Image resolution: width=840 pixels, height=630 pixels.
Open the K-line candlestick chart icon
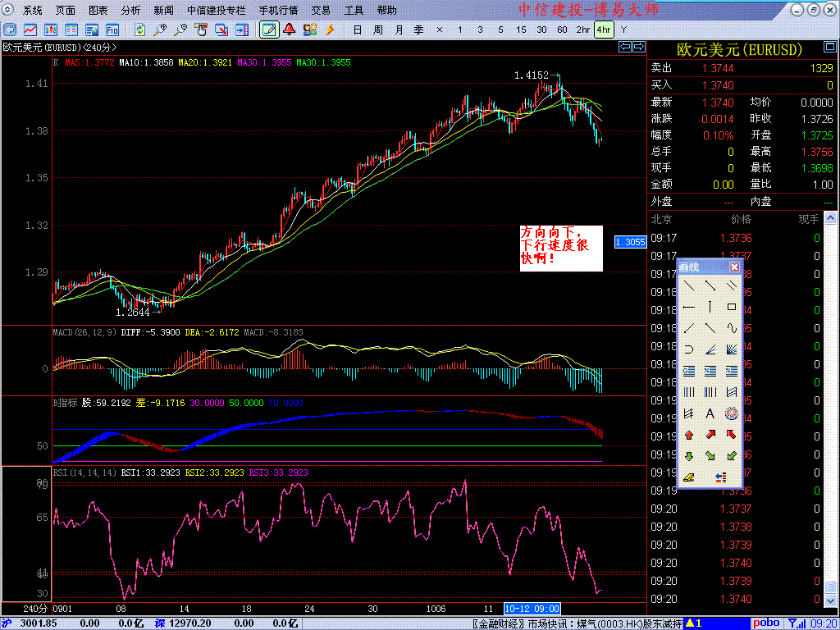[51, 30]
